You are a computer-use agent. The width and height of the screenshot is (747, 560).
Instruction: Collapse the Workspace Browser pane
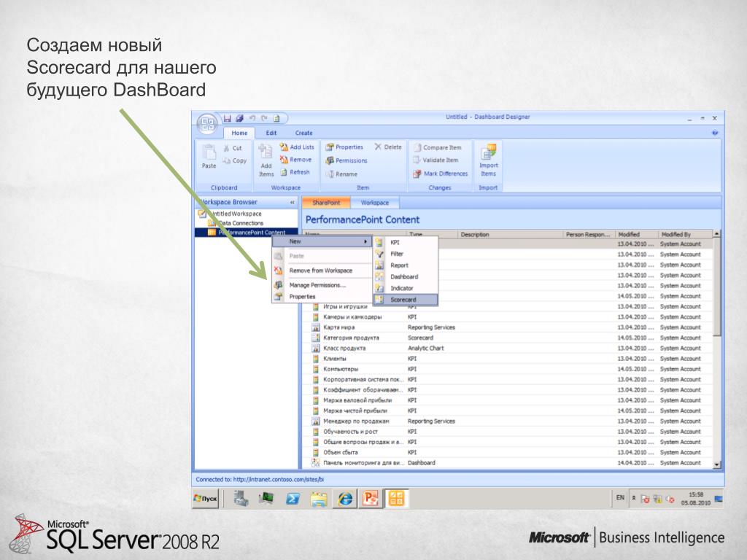293,203
